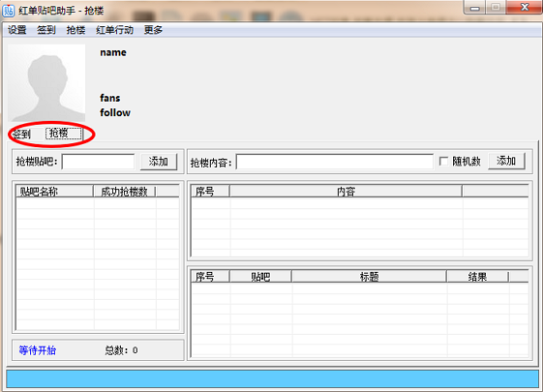Screen dimensions: 543x392
Task: Click the 成功抢楼数 column header
Action: point(125,191)
